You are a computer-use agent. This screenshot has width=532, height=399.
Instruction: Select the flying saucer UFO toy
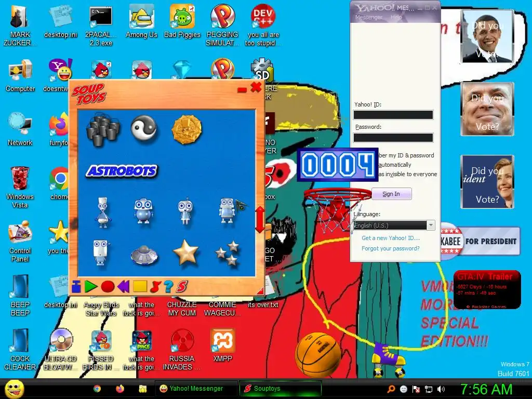click(x=144, y=255)
